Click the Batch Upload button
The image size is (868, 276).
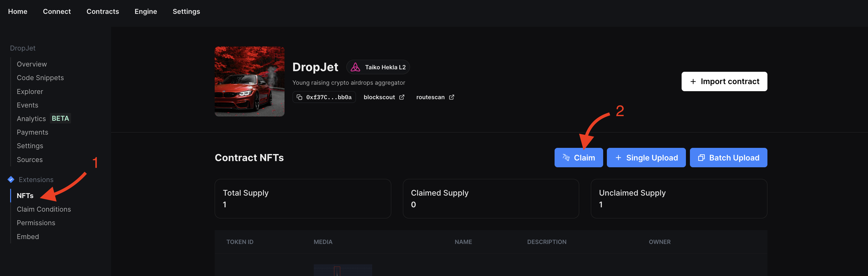click(x=728, y=158)
